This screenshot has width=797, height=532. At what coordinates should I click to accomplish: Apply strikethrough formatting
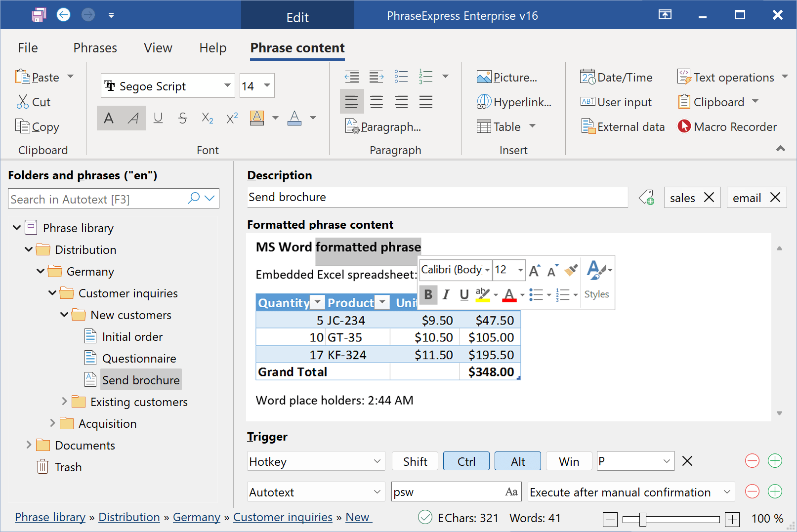click(x=183, y=118)
